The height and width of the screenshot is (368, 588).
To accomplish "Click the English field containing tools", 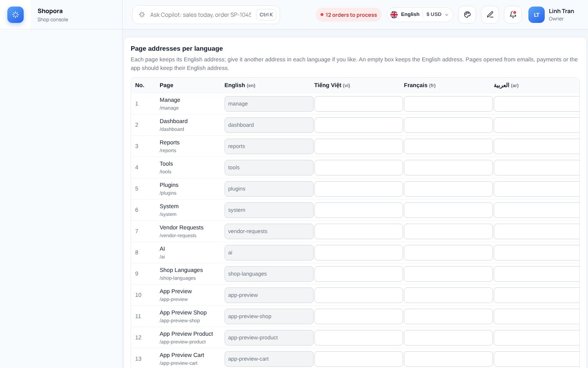I will pyautogui.click(x=269, y=168).
